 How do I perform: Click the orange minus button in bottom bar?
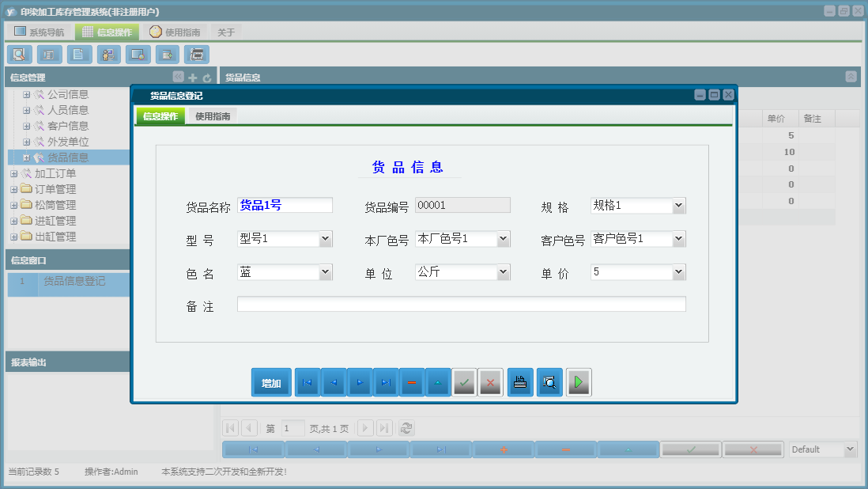coord(566,449)
